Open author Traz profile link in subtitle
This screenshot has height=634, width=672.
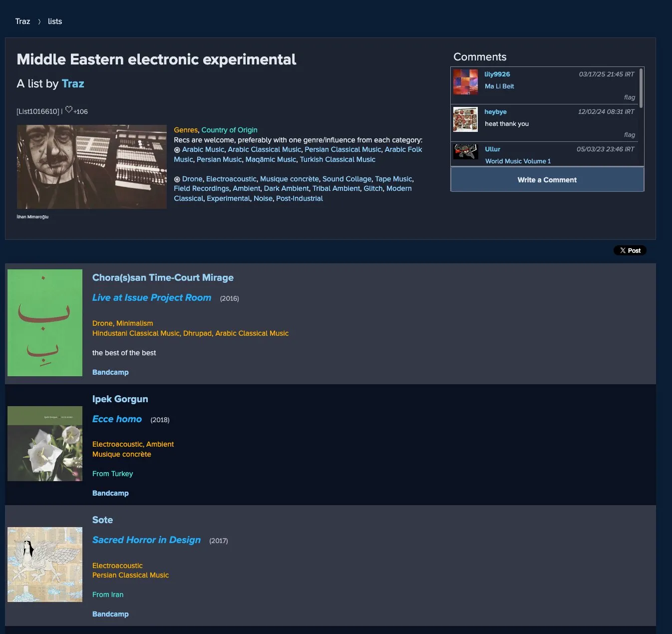73,83
